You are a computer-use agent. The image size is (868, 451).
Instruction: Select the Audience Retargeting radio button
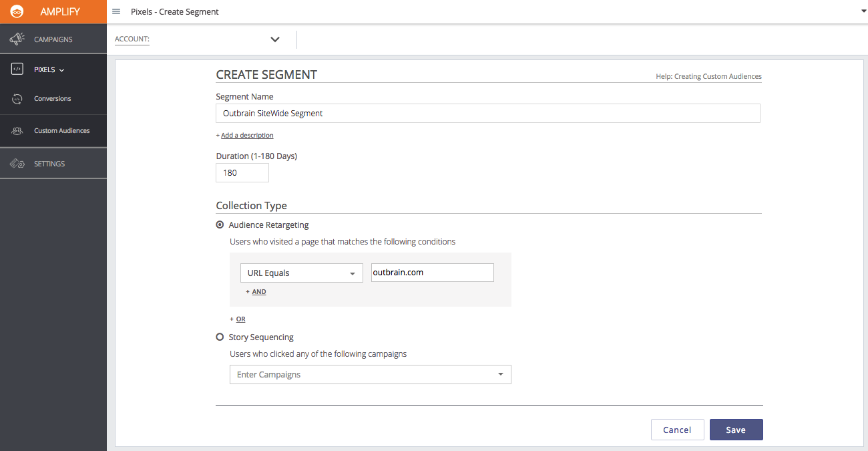(220, 225)
